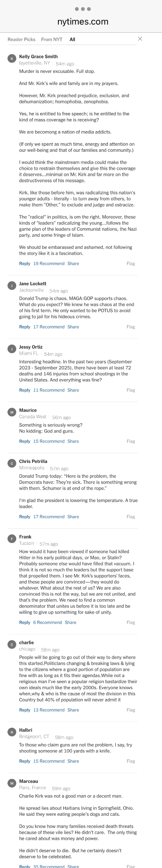
Task: Switch to the Reader Picks tab
Action: [x=21, y=39]
